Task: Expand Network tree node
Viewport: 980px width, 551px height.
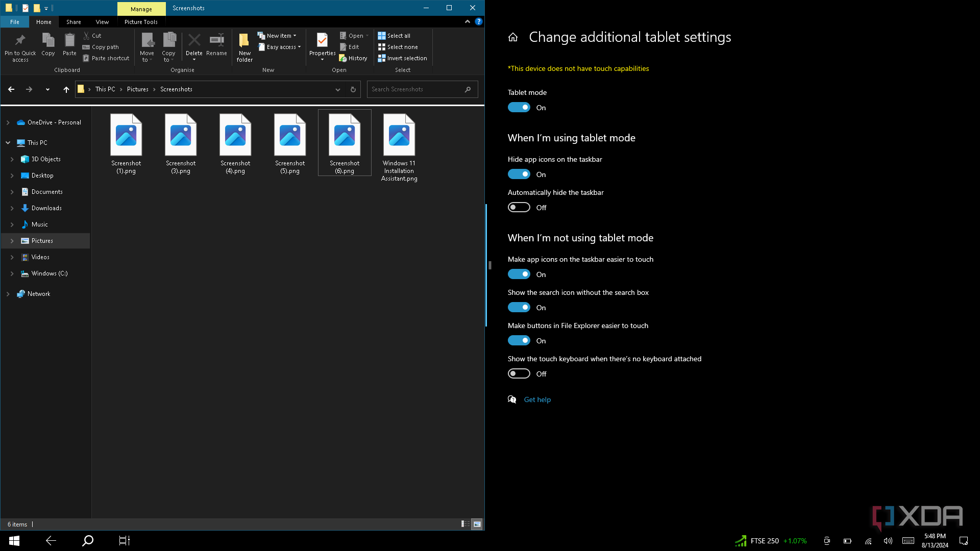Action: (8, 294)
